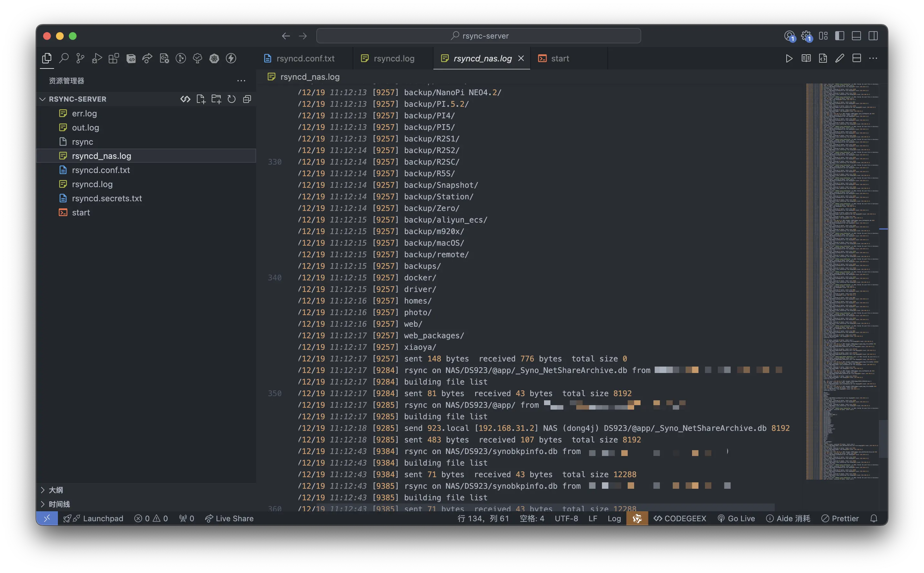Open the Search view in activity bar
The width and height of the screenshot is (924, 573).
pos(64,58)
